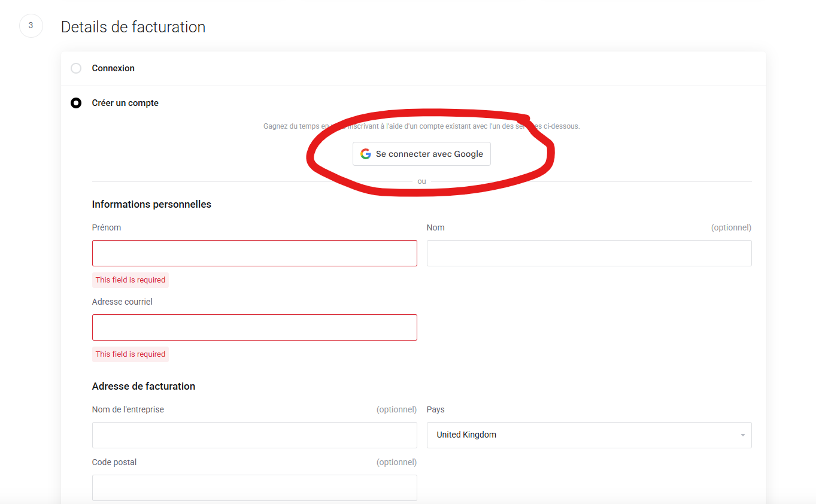
Task: Focus the Nom input field
Action: 589,253
